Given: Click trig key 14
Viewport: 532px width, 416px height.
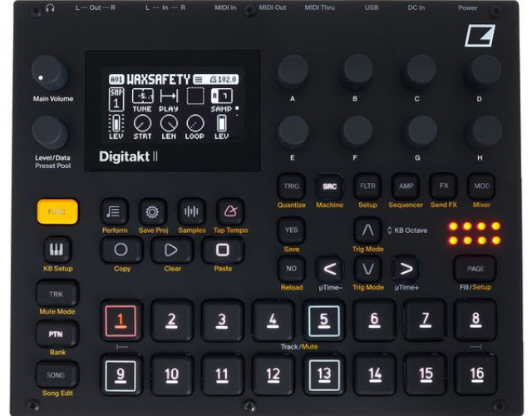Looking at the screenshot, I should point(374,375).
